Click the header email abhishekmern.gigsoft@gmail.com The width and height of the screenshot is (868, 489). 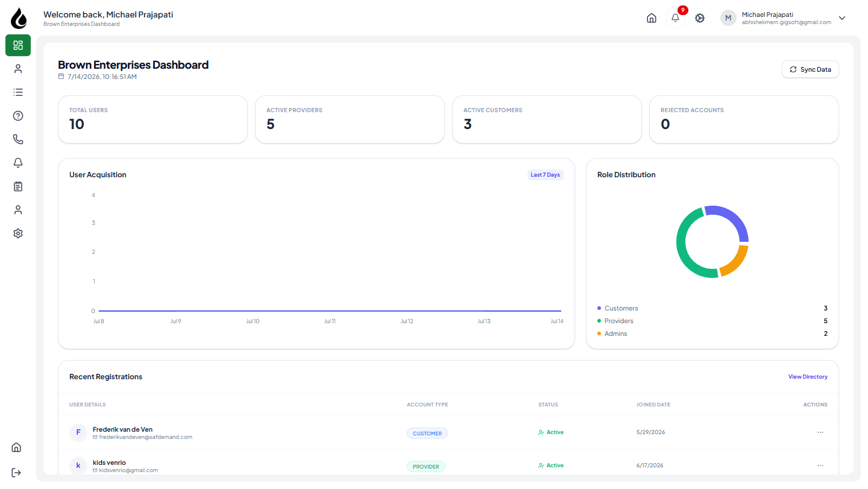coord(787,22)
